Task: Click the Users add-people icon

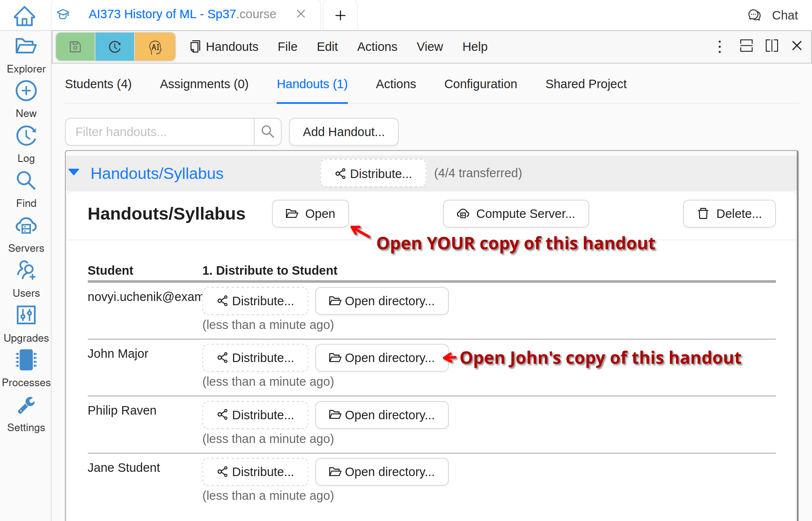Action: 26,270
